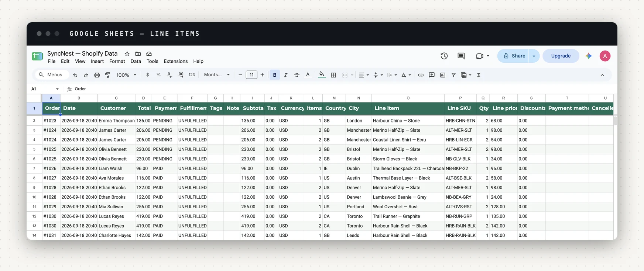Image resolution: width=644 pixels, height=271 pixels.
Task: Open fill color bucket
Action: tap(322, 75)
